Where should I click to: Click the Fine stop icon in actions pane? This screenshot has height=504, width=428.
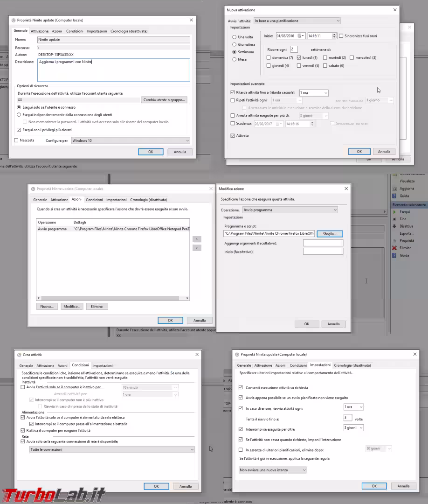[394, 219]
